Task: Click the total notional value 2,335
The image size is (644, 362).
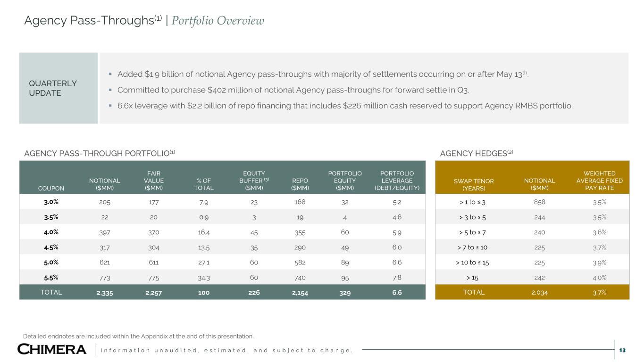Action: point(104,292)
